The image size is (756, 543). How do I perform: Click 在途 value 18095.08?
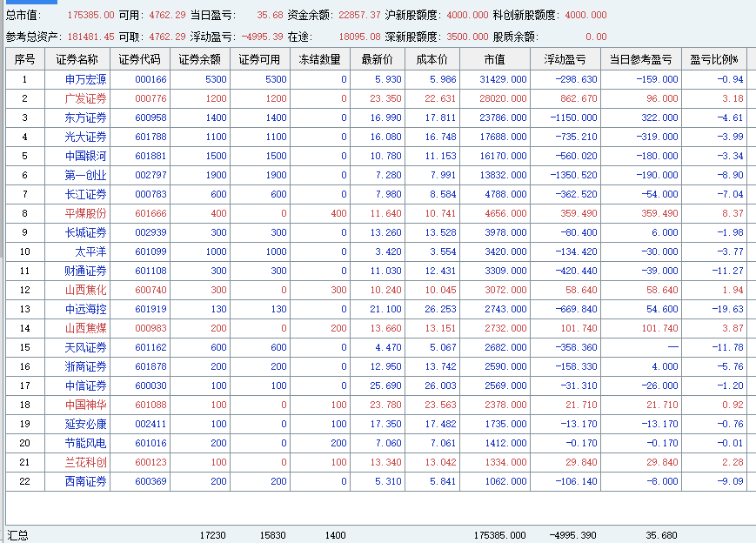pos(359,37)
